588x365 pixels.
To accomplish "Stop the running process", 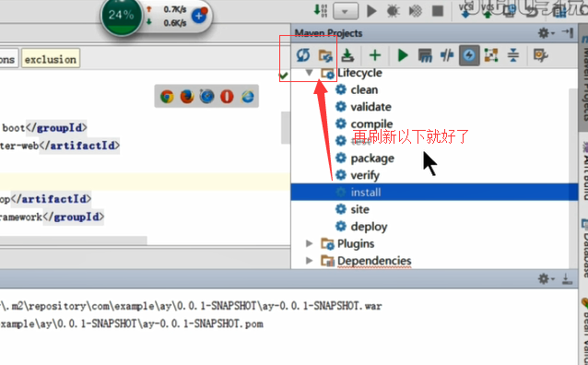I will (438, 11).
